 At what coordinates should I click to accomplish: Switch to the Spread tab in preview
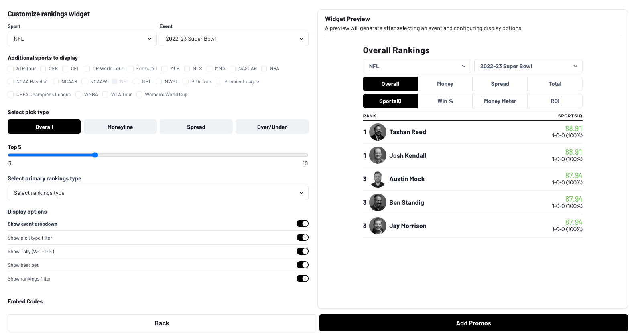pyautogui.click(x=500, y=84)
